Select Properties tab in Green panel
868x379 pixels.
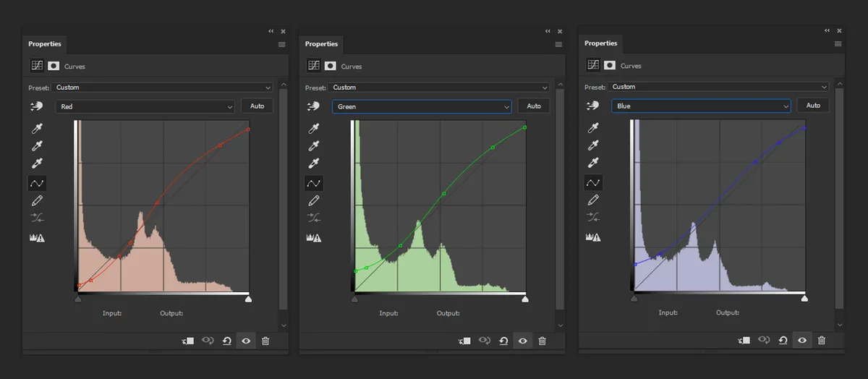(322, 44)
